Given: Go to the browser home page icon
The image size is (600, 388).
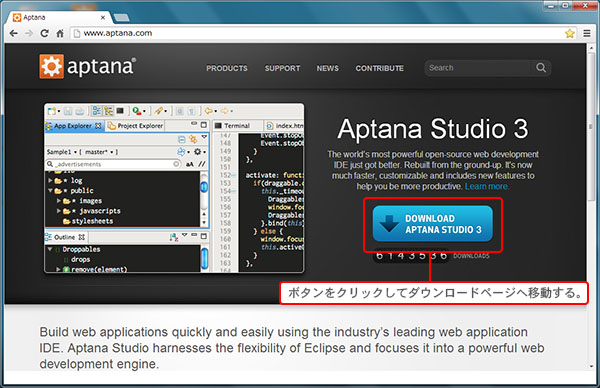Looking at the screenshot, I should [60, 33].
